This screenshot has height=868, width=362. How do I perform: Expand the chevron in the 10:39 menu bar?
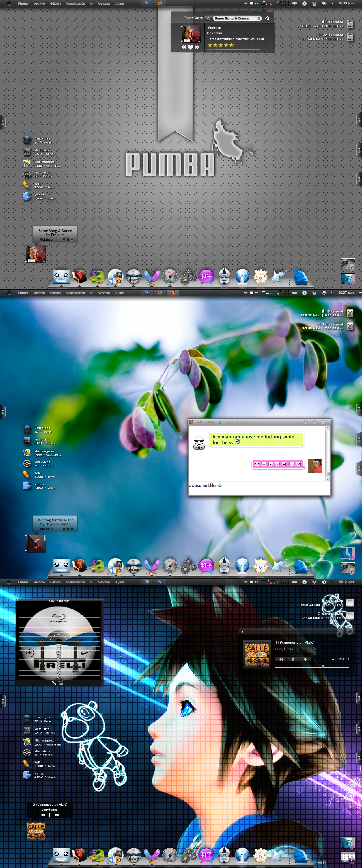tap(332, 3)
